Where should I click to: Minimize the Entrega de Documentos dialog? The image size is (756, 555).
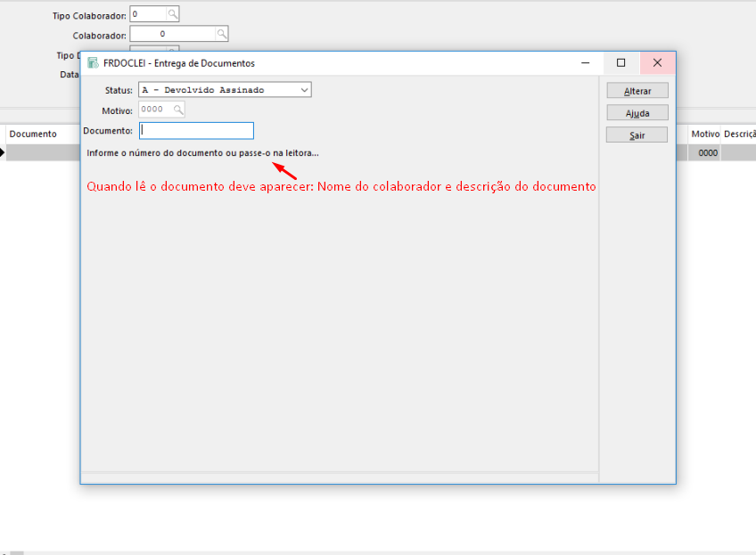point(586,63)
